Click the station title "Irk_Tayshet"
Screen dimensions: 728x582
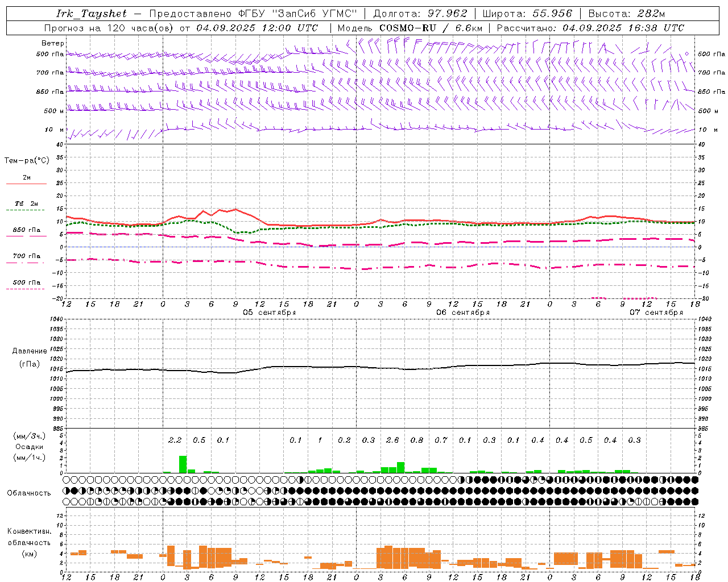[x=92, y=14]
